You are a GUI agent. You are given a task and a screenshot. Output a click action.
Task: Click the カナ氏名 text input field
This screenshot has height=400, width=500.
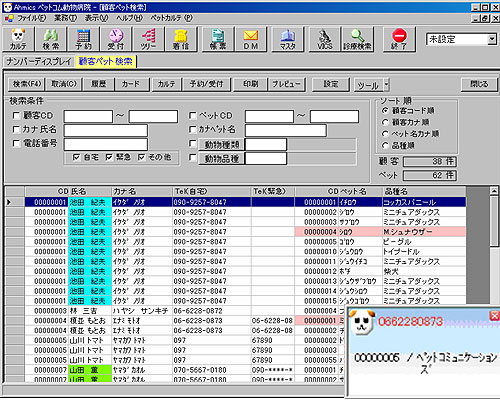coord(106,130)
